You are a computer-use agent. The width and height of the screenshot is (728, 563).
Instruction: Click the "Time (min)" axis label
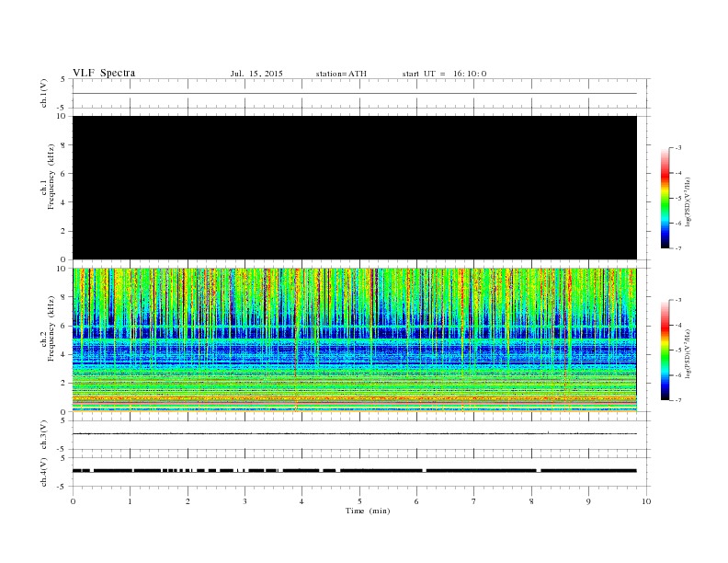pyautogui.click(x=368, y=511)
